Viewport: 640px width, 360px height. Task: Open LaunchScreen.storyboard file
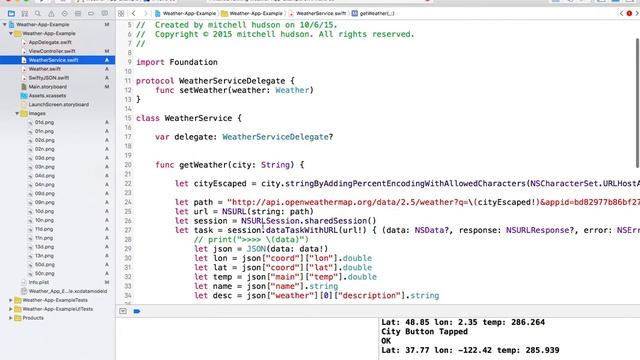point(58,104)
